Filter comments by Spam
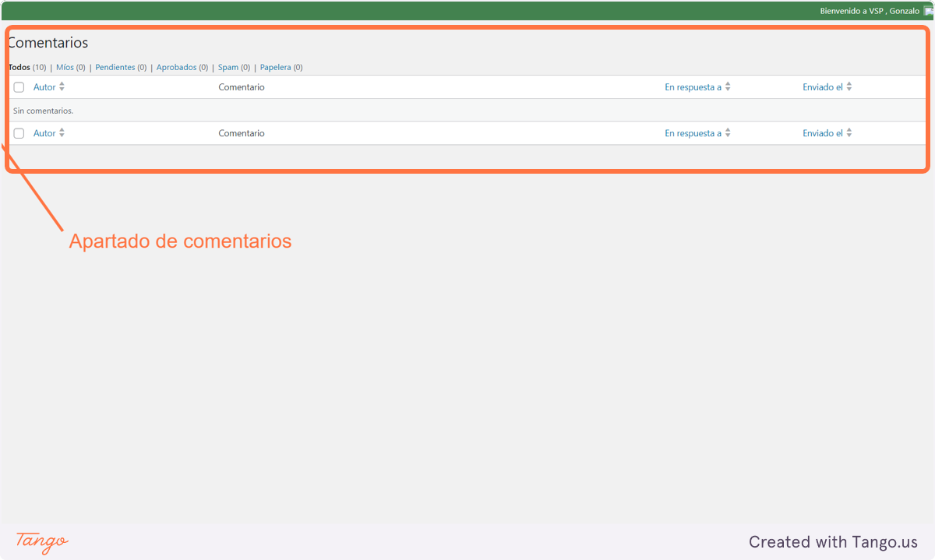 pyautogui.click(x=234, y=68)
